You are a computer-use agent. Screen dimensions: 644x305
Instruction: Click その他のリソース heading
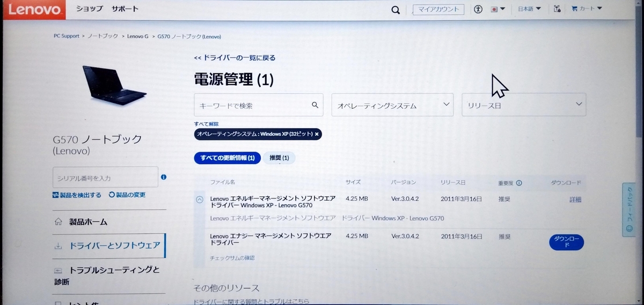point(226,288)
